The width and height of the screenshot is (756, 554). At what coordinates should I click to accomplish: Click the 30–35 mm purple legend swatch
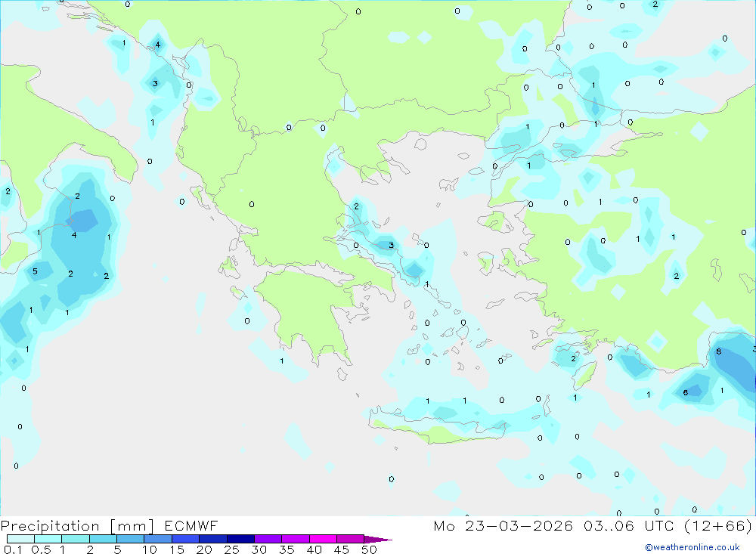tap(268, 539)
